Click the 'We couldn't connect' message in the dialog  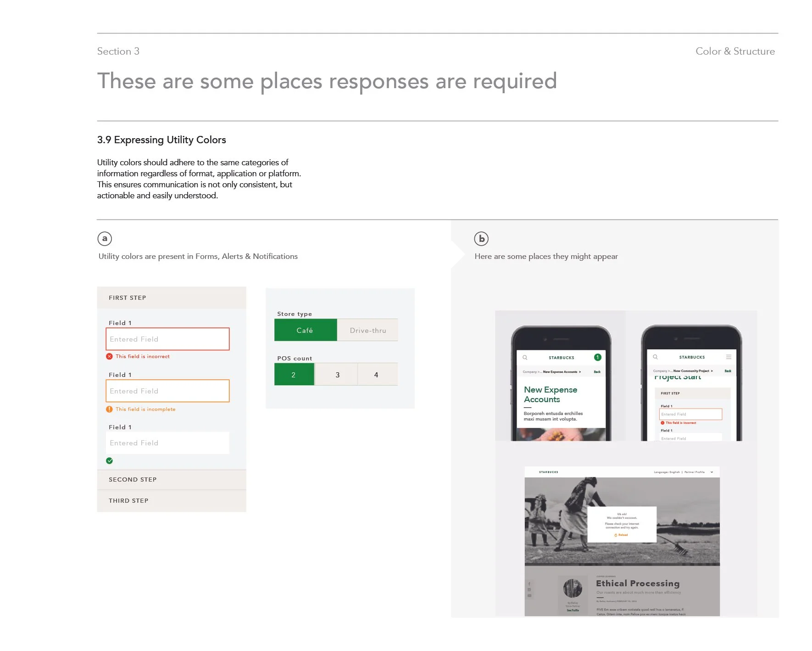[622, 518]
